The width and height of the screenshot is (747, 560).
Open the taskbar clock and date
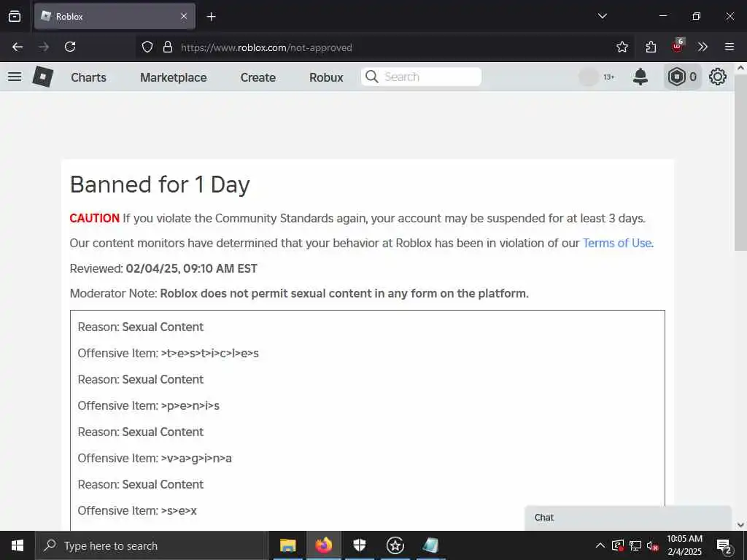pyautogui.click(x=684, y=545)
